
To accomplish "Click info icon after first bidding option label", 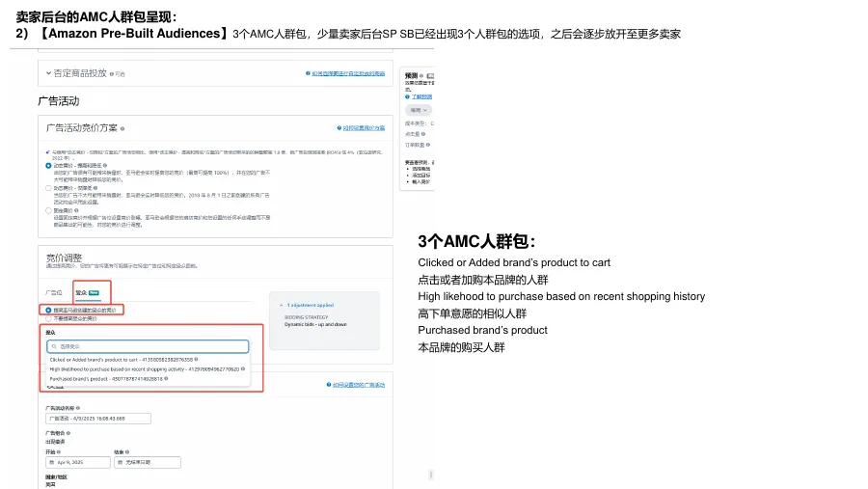I will click(x=104, y=166).
